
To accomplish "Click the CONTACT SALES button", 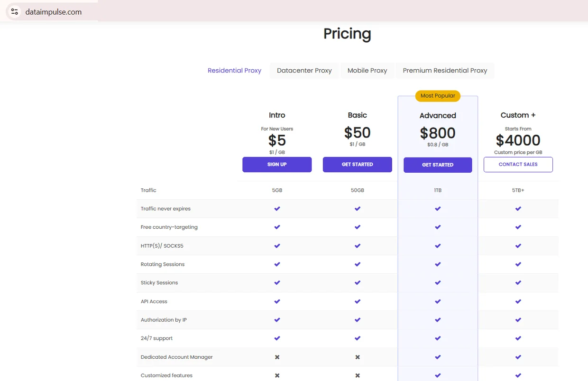I will point(518,164).
